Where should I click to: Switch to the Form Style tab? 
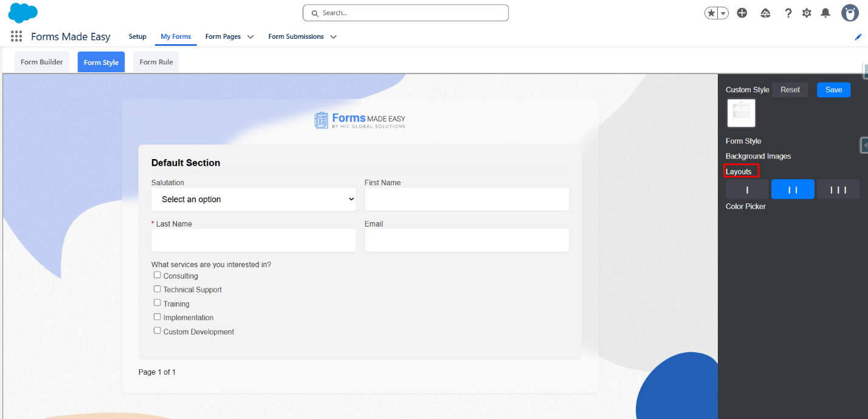tap(101, 62)
